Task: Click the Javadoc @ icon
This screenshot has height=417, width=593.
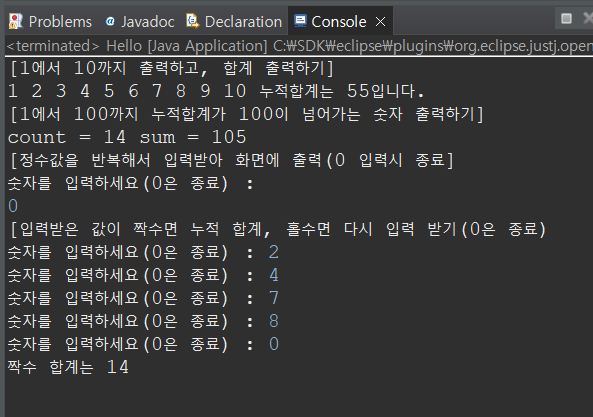Action: (x=110, y=22)
